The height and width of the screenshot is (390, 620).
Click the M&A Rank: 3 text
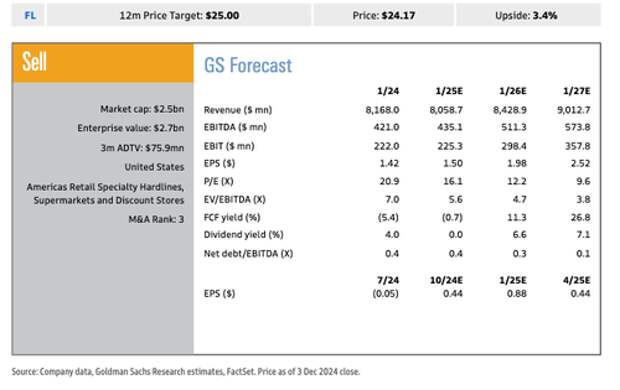[x=156, y=219]
